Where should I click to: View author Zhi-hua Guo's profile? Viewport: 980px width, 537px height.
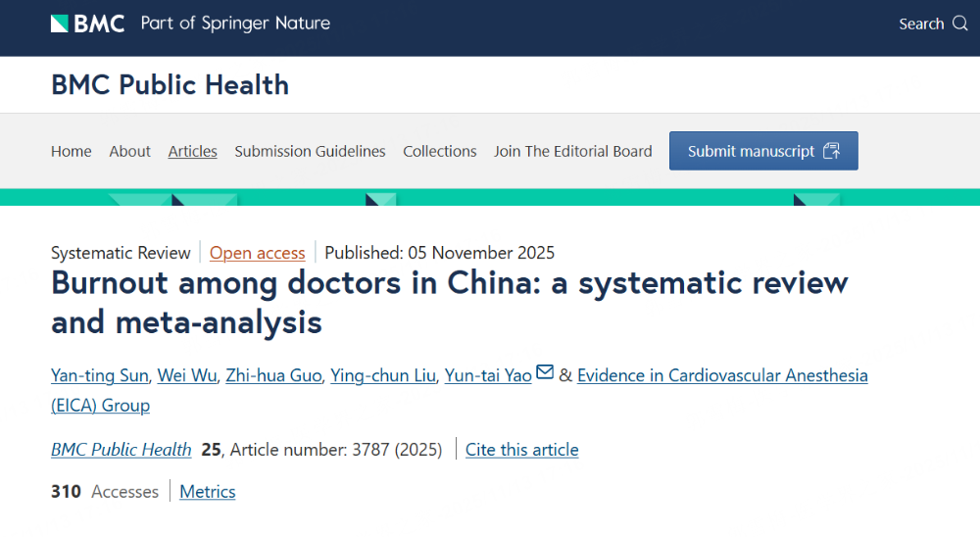tap(273, 375)
